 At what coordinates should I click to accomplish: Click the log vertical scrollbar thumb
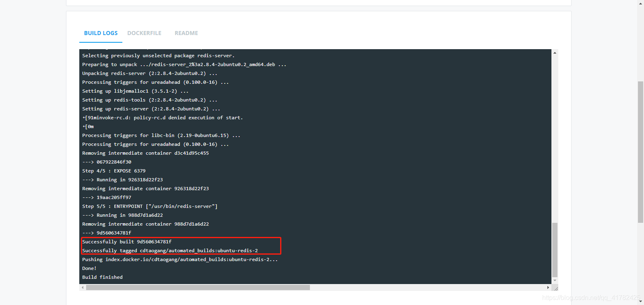(555, 250)
